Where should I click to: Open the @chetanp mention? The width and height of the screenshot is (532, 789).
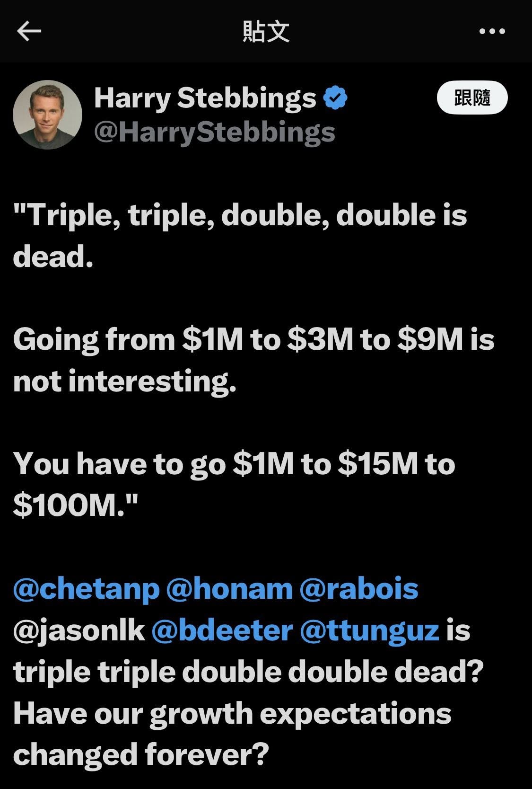click(x=87, y=589)
